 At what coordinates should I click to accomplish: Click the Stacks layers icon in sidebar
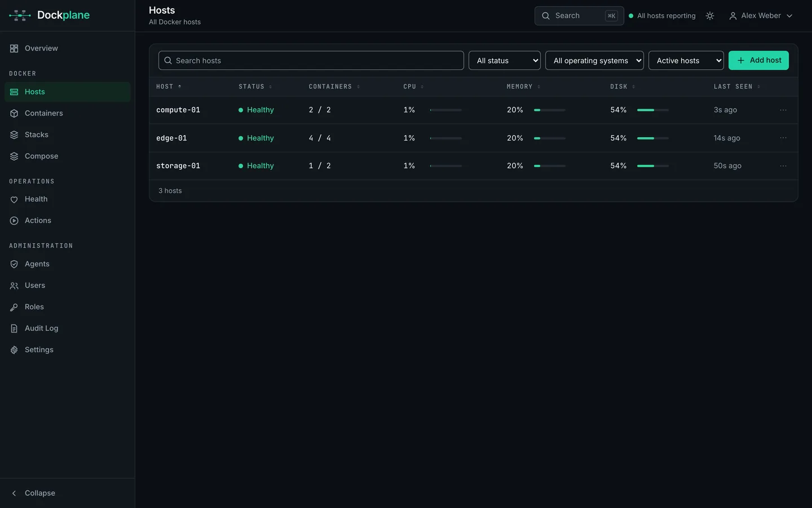(x=14, y=135)
